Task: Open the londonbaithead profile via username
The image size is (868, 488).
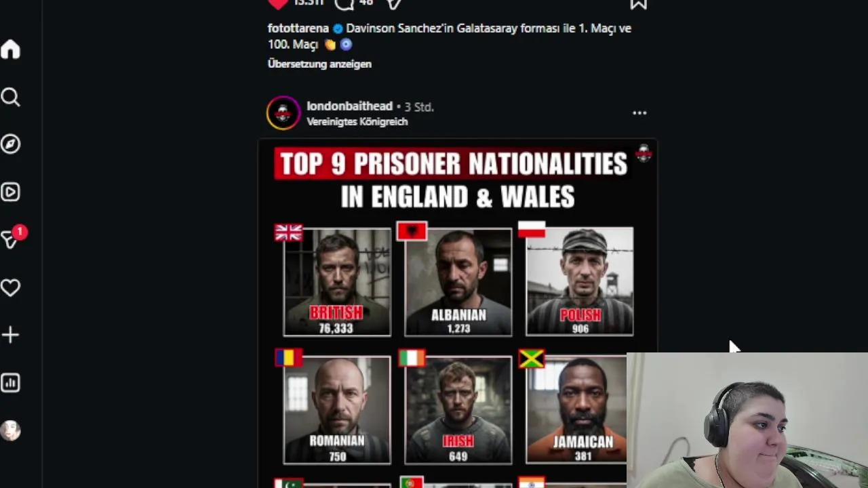Action: (349, 106)
